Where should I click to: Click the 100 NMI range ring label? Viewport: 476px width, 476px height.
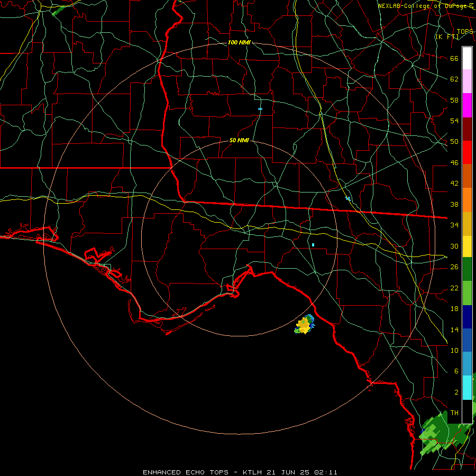pyautogui.click(x=239, y=42)
